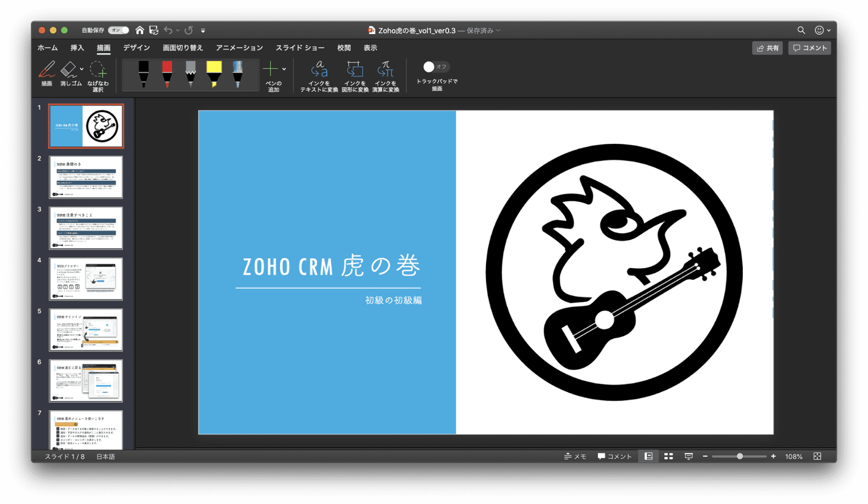Click fit slide to window icon
This screenshot has height=504, width=868.
[x=818, y=456]
